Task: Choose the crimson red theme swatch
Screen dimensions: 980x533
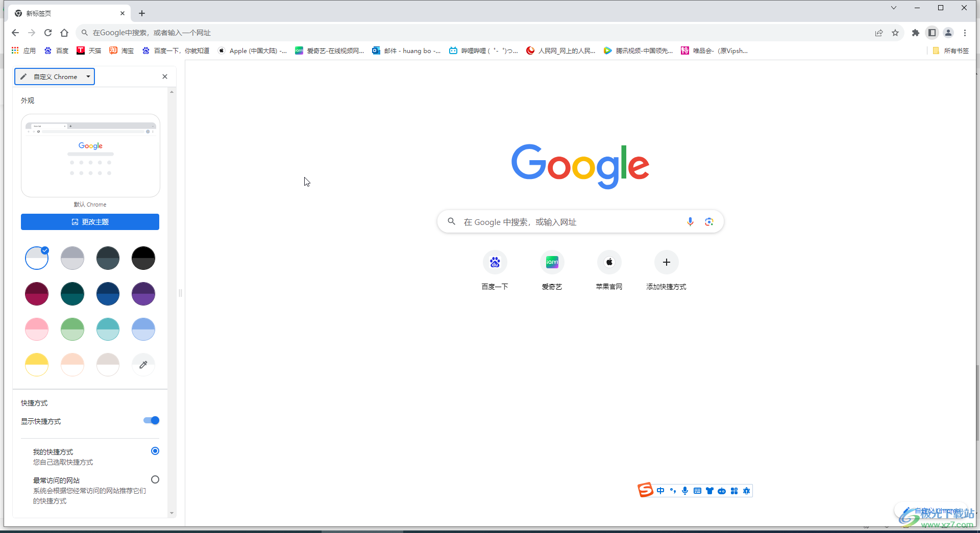Action: (x=37, y=293)
